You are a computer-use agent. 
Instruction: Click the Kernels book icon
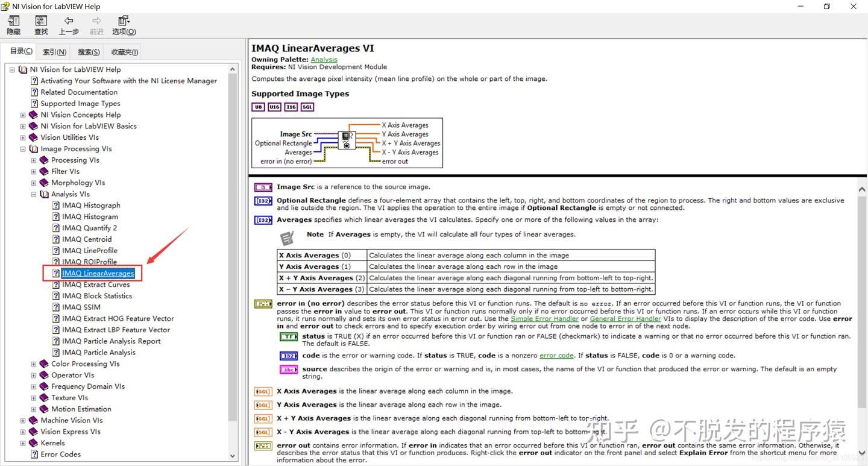tap(33, 443)
